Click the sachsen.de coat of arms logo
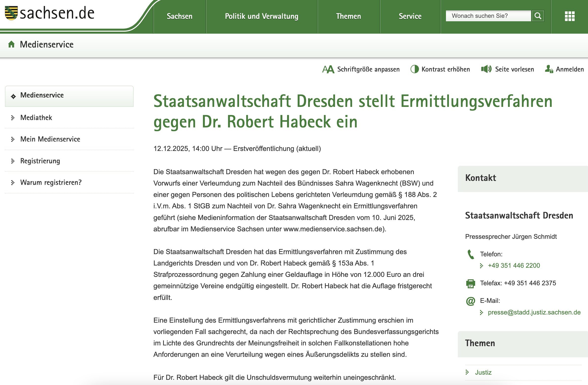Image resolution: width=588 pixels, height=385 pixels. coord(11,13)
